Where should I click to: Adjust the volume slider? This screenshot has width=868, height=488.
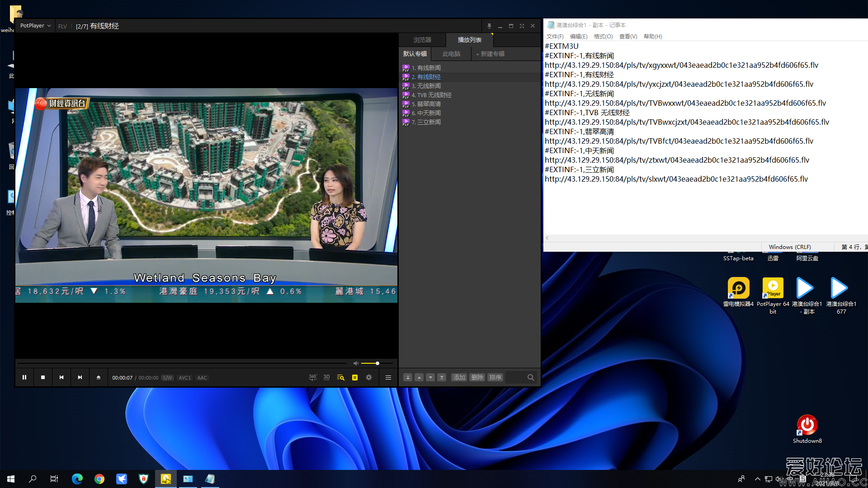pos(377,363)
